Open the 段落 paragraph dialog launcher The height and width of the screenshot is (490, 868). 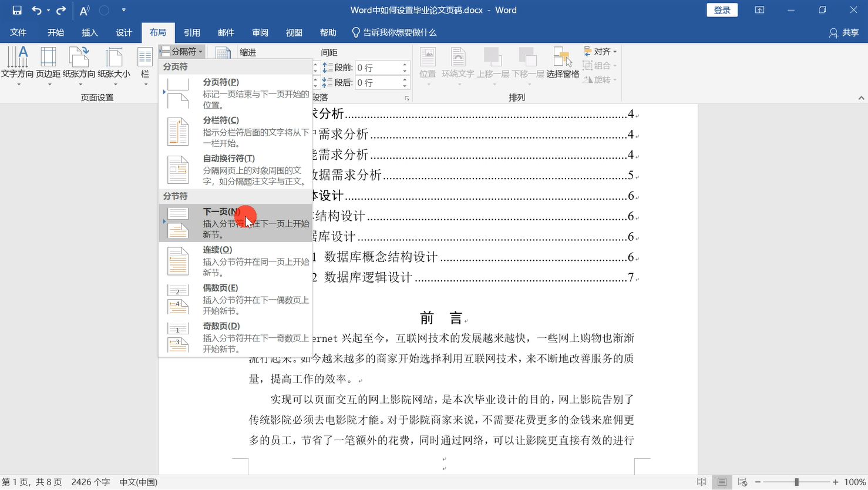pyautogui.click(x=406, y=98)
